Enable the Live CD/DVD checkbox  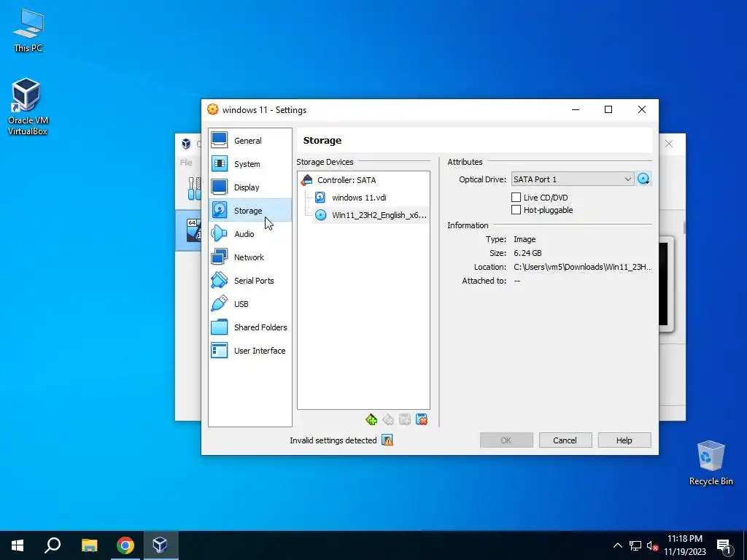point(516,197)
